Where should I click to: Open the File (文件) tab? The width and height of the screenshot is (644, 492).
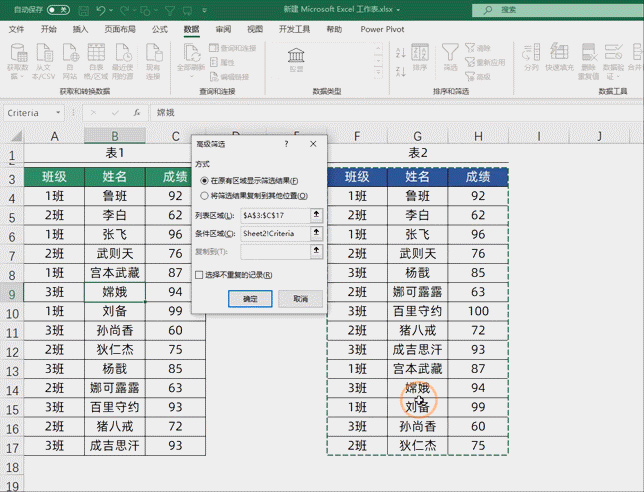pos(16,29)
